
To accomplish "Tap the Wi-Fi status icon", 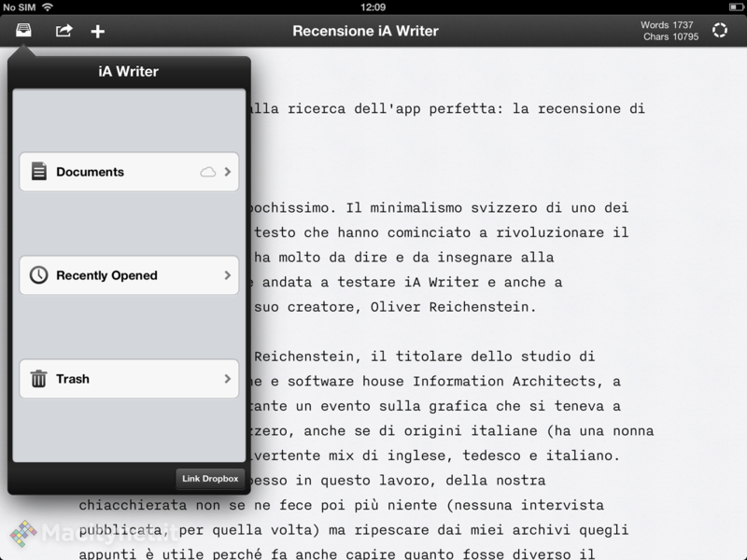I will 48,7.
